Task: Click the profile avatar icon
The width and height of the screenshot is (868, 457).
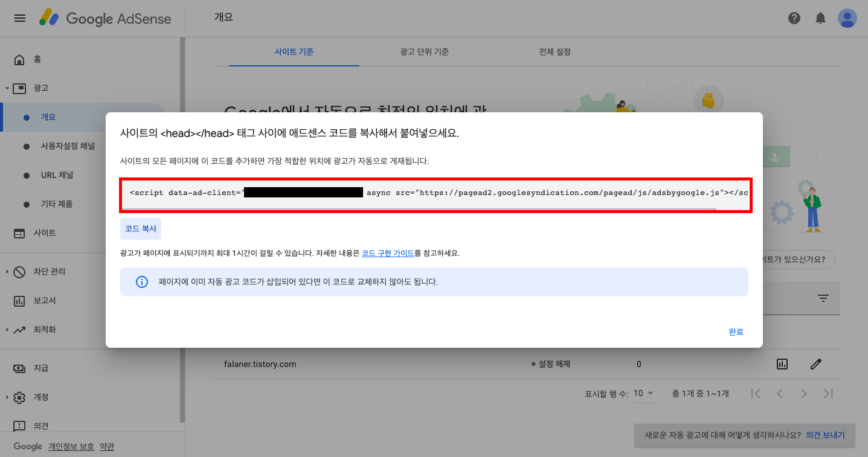Action: [x=847, y=18]
